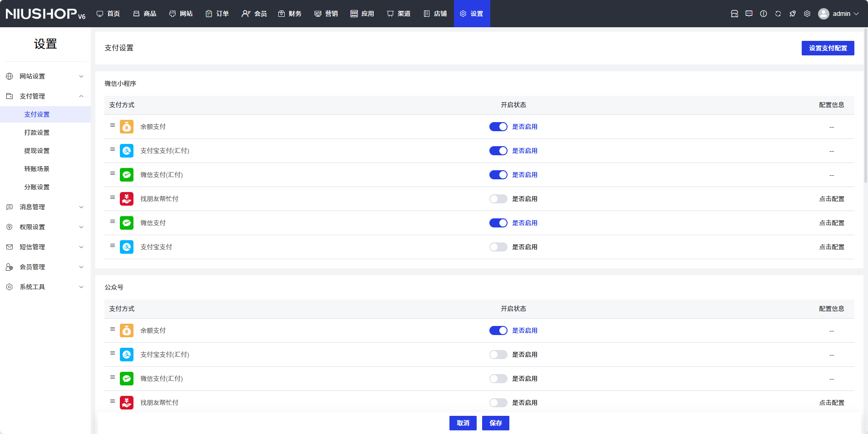This screenshot has width=868, height=434.
Task: Click the 保存 button
Action: tap(495, 423)
